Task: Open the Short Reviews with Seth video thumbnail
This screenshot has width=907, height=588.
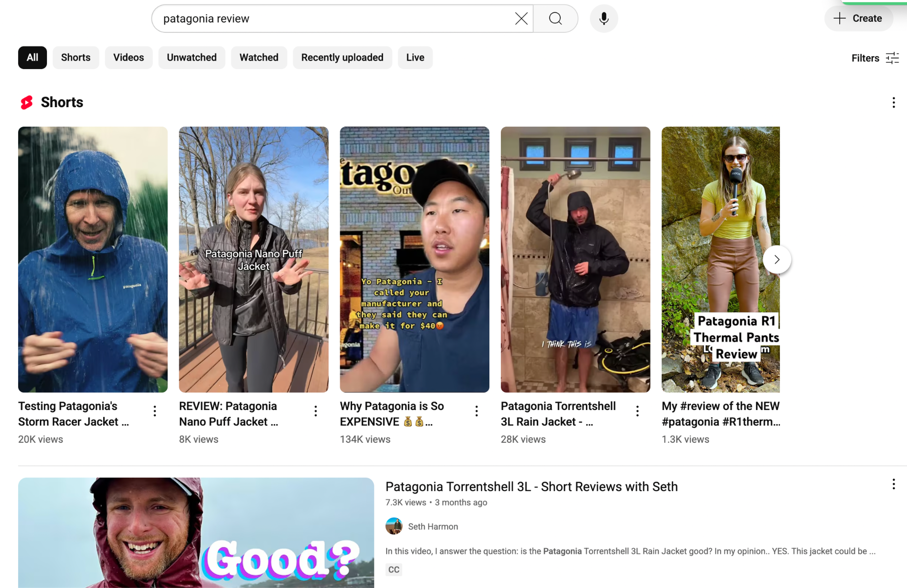Action: click(196, 533)
